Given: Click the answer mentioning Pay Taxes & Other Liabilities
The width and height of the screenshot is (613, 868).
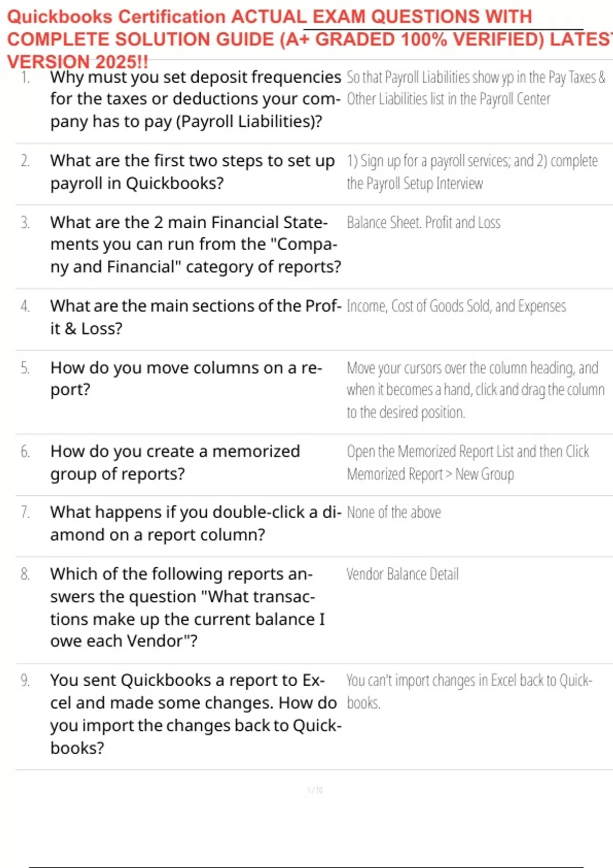Looking at the screenshot, I should (x=476, y=88).
